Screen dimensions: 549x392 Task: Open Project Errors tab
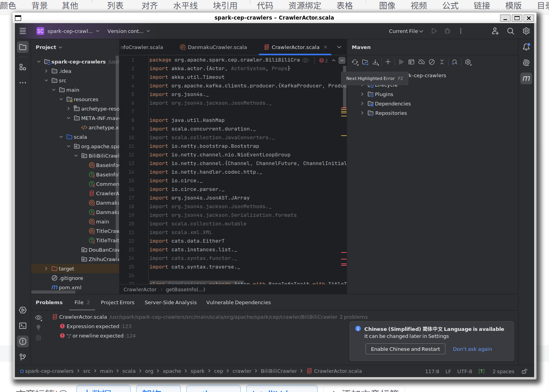[117, 302]
